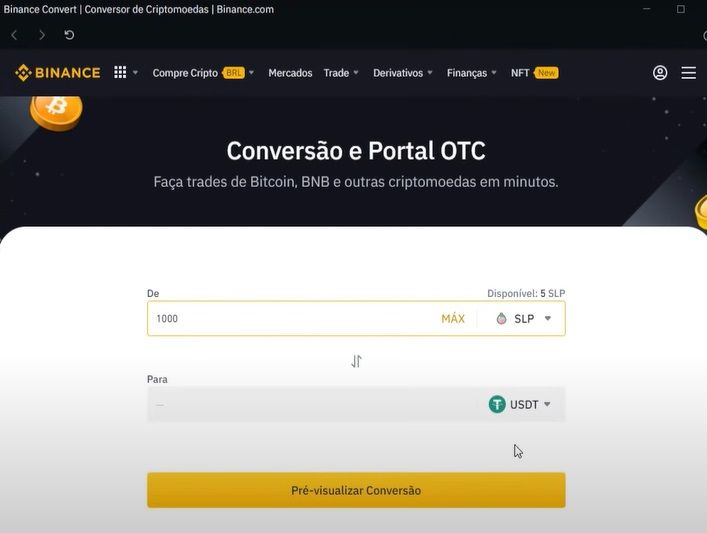Open the USDT target currency dropdown

520,404
